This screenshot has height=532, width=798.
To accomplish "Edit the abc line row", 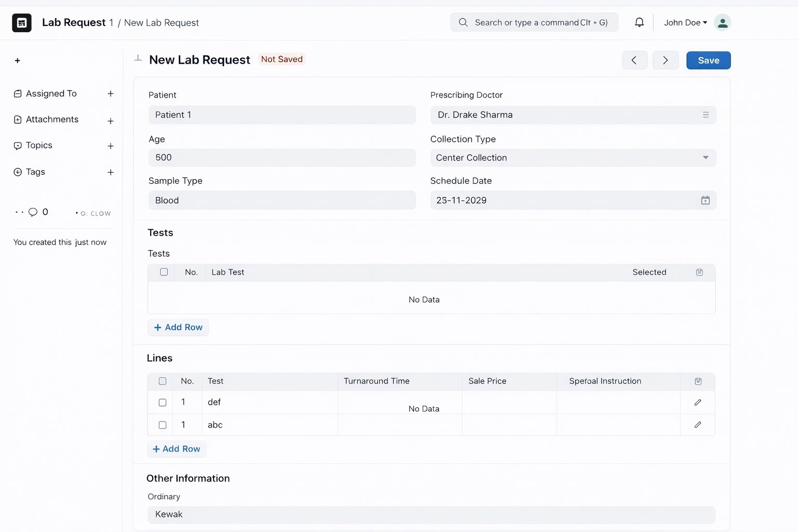I will pos(698,424).
